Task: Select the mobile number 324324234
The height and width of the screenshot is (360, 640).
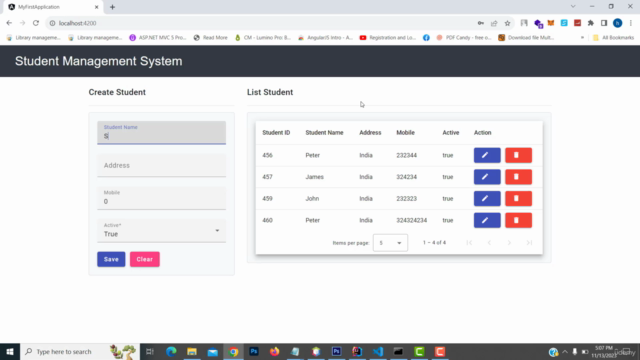Action: coord(411,220)
